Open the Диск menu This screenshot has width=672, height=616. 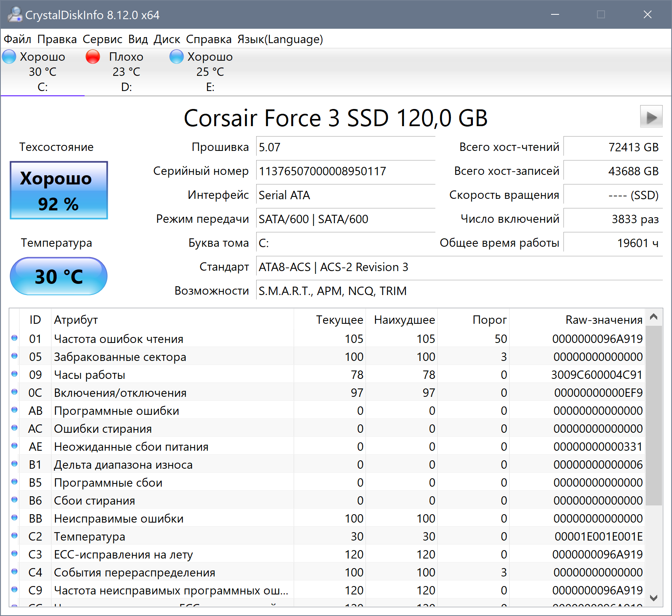[x=167, y=39]
